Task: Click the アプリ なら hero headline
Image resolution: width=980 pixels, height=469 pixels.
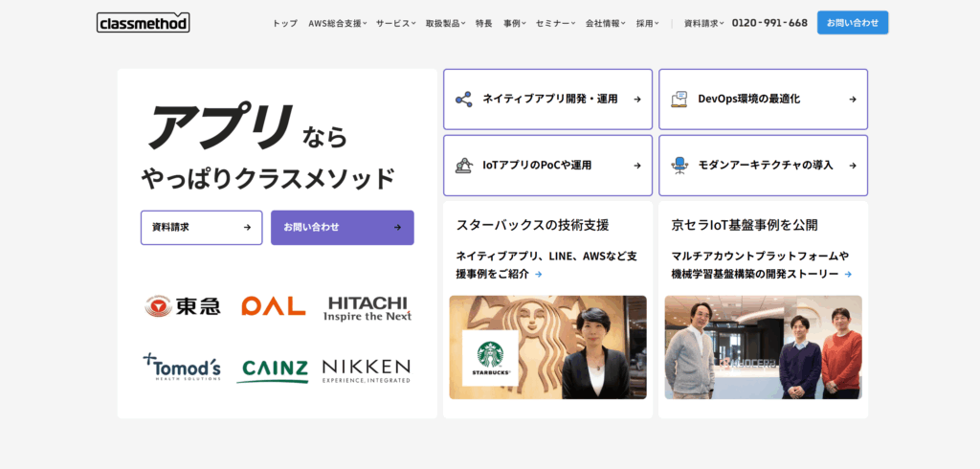Action: coord(246,127)
